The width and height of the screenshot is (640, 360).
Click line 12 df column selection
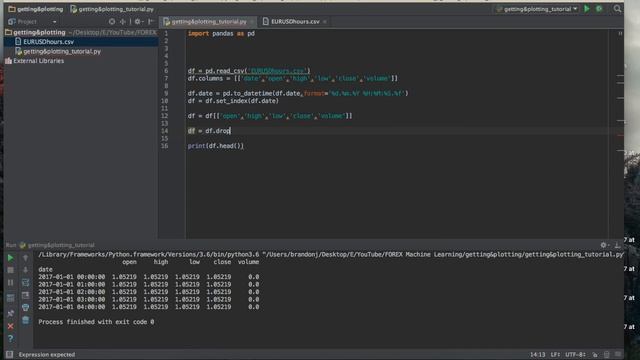tap(270, 116)
